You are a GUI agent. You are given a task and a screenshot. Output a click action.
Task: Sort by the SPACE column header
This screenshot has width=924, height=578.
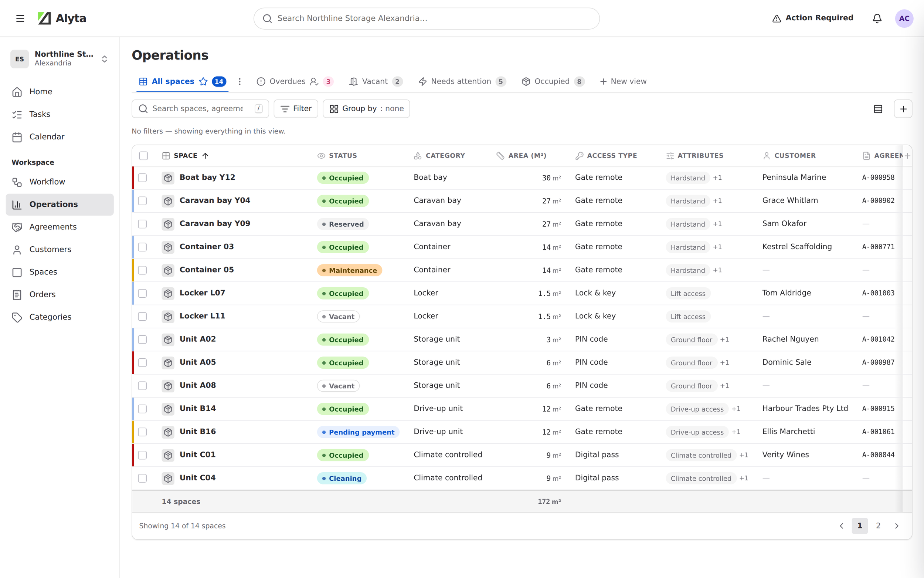pyautogui.click(x=186, y=156)
